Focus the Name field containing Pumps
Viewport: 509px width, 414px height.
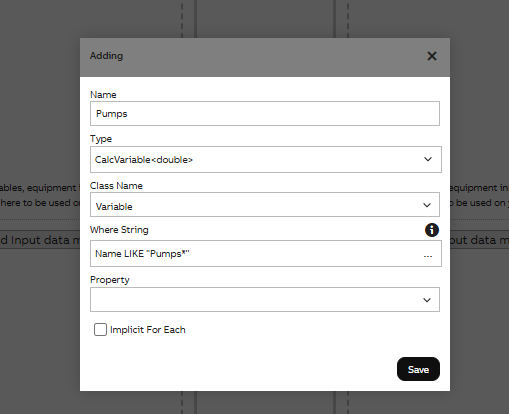click(x=265, y=114)
